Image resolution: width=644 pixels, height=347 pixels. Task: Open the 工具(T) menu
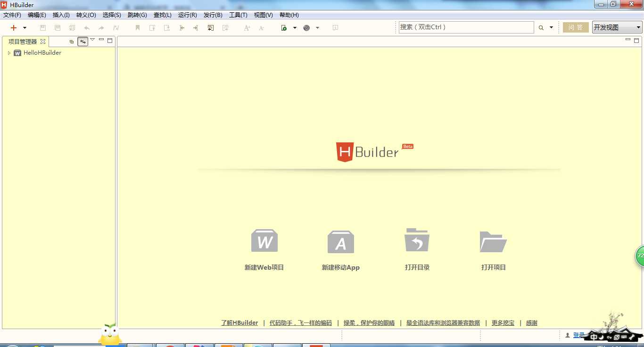pos(238,15)
